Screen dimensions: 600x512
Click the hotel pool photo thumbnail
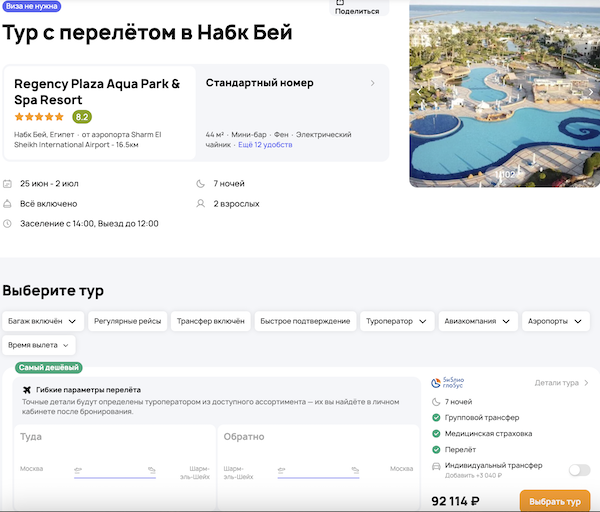tap(504, 95)
